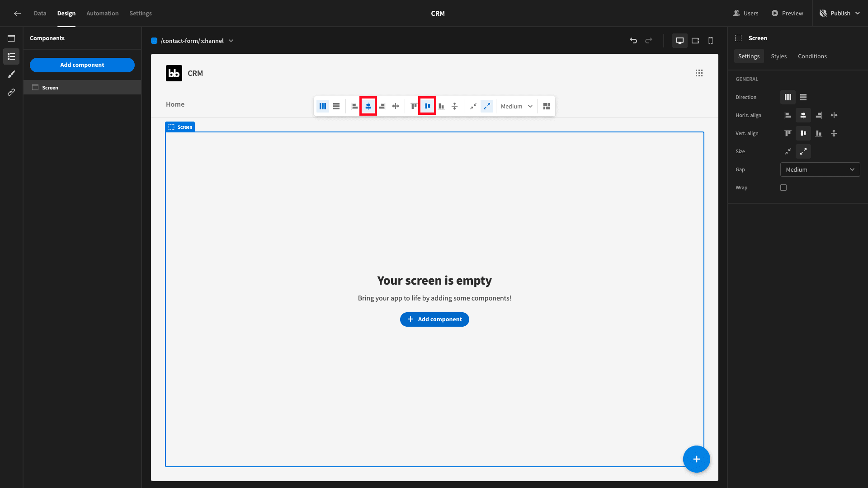Set Horiz. align to left in settings panel
The image size is (868, 488).
coord(788,115)
